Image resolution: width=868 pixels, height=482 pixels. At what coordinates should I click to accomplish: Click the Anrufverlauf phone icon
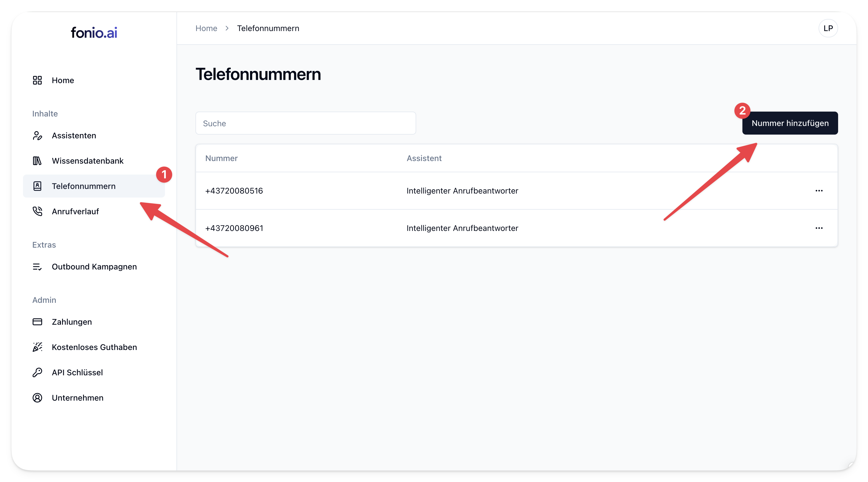click(x=37, y=211)
